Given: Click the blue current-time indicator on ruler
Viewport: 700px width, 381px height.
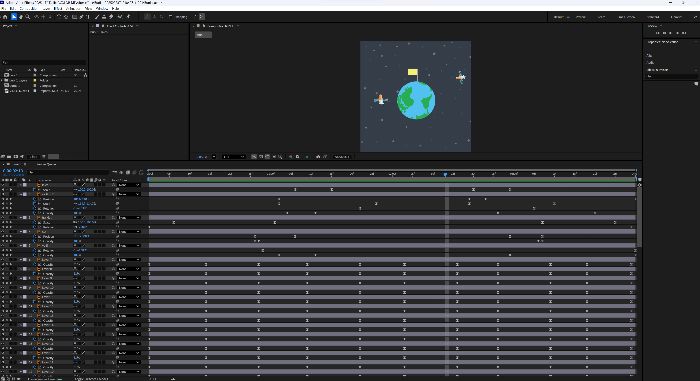Looking at the screenshot, I should point(445,174).
